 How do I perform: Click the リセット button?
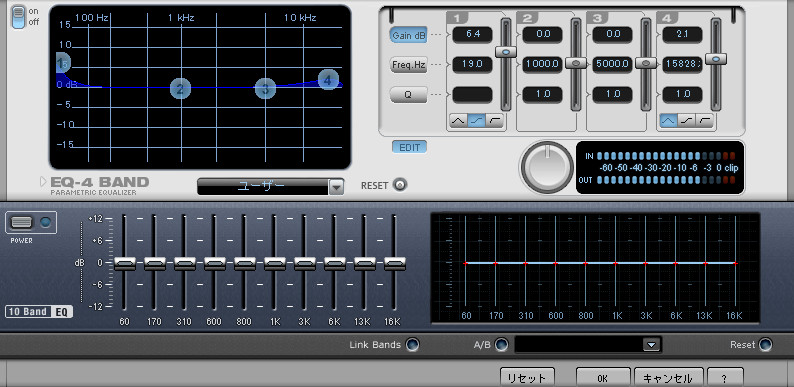(x=527, y=378)
